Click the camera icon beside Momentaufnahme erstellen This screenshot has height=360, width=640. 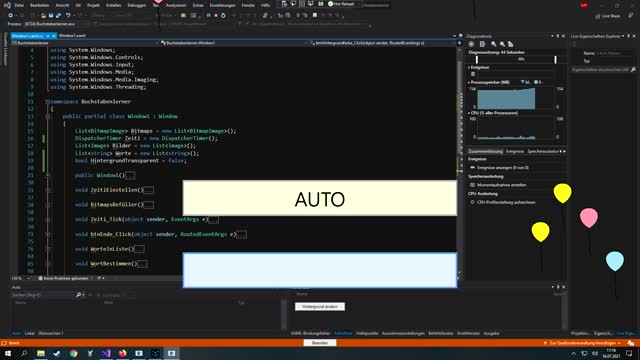[x=473, y=185]
